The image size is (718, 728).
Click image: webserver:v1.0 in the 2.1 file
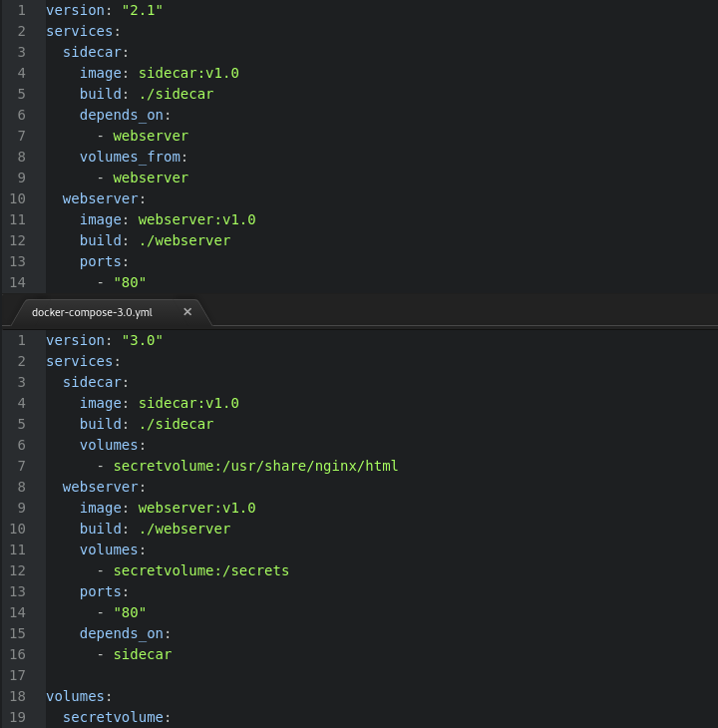[x=168, y=219]
